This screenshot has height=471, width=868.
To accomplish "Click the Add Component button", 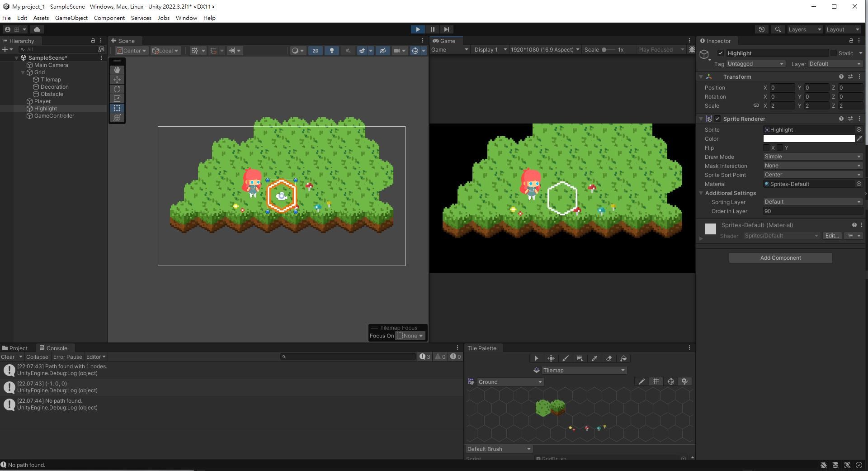I will pyautogui.click(x=780, y=258).
